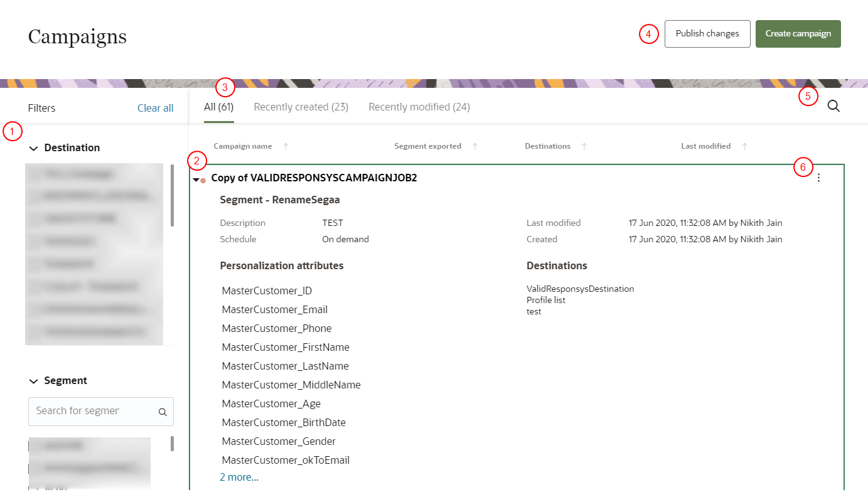Screen dimensions: 868x497
Task: Click the Segment exported column header
Action: 427,146
